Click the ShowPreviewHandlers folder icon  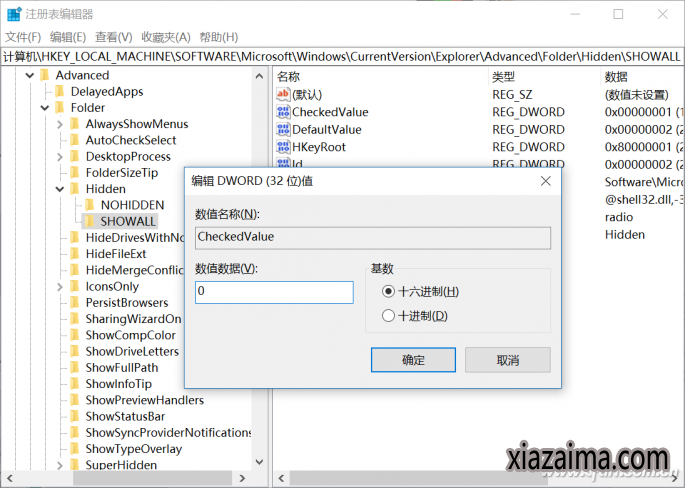tap(75, 400)
